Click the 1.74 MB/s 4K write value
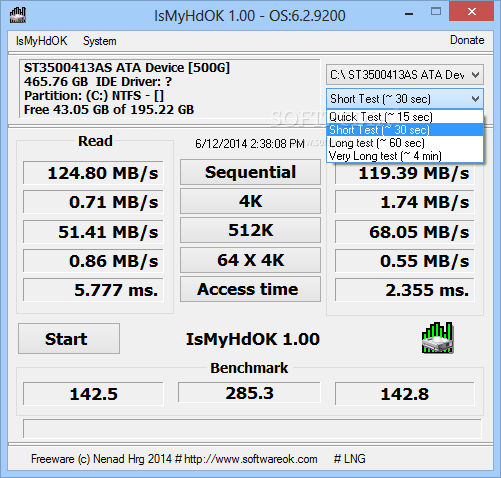 (x=405, y=202)
